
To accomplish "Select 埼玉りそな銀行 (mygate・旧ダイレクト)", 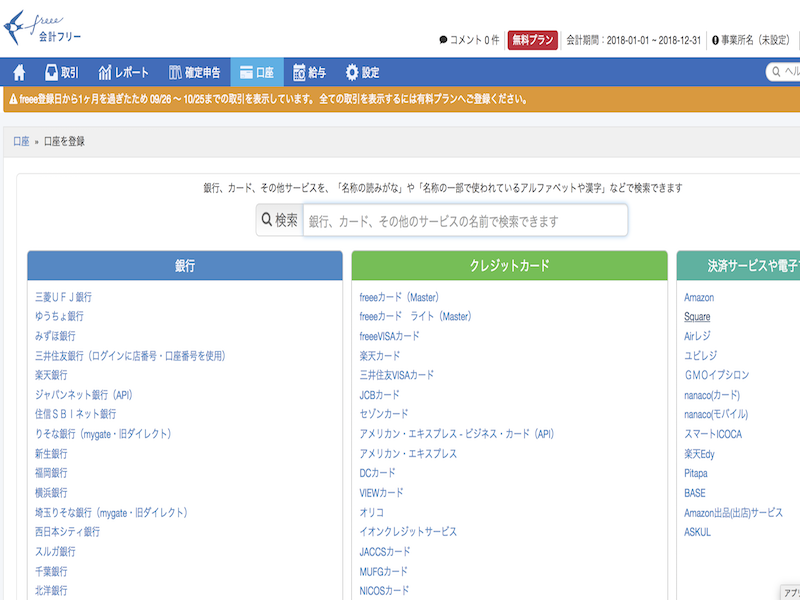I will click(x=111, y=512).
